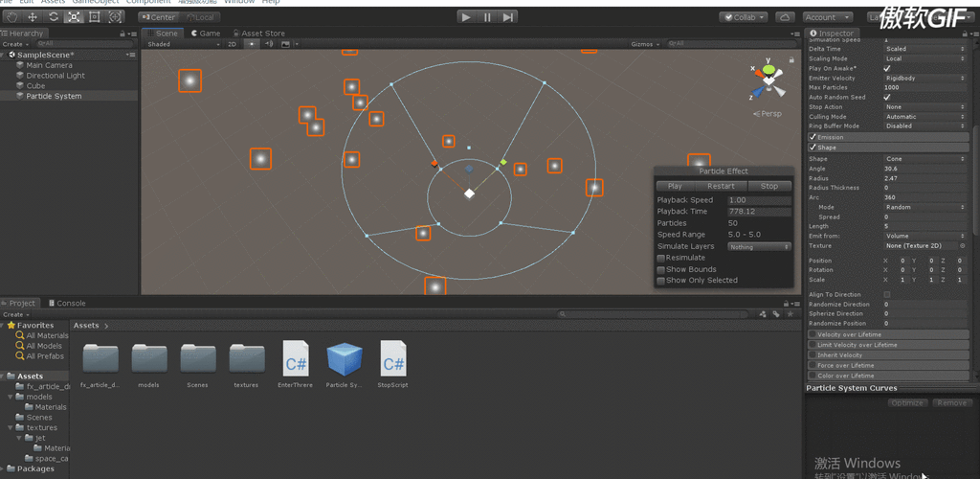Select the Move tool
The width and height of the screenshot is (980, 479).
tap(33, 17)
